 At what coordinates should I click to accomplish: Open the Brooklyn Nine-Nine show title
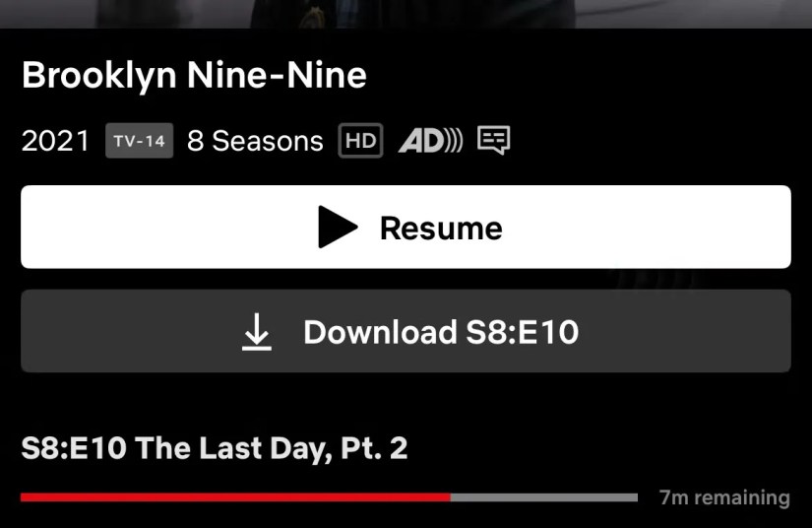click(194, 76)
